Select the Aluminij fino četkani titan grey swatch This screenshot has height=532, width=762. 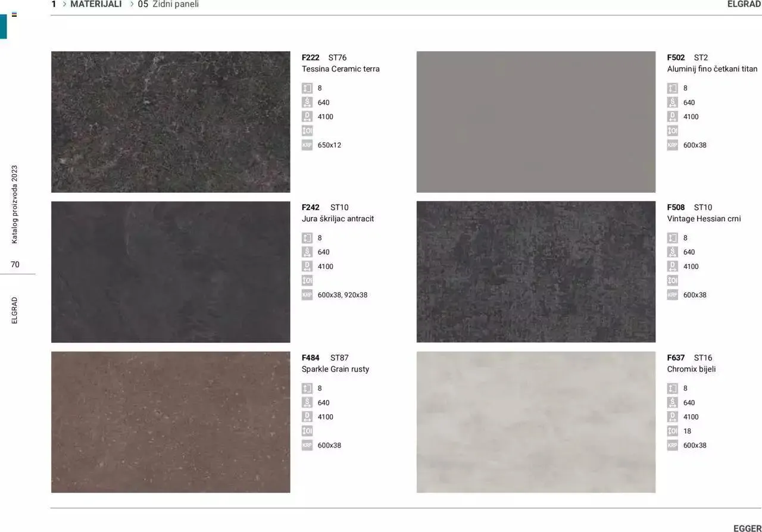pos(536,122)
